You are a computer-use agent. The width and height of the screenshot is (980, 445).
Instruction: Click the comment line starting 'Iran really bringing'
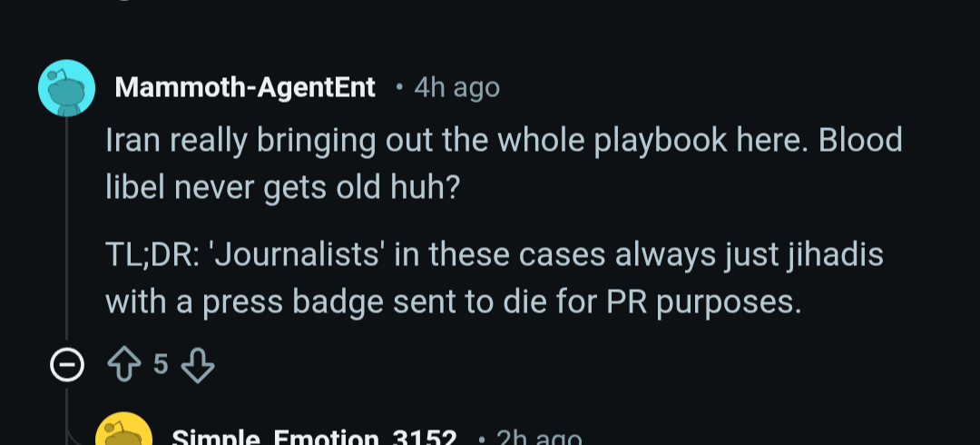point(504,141)
